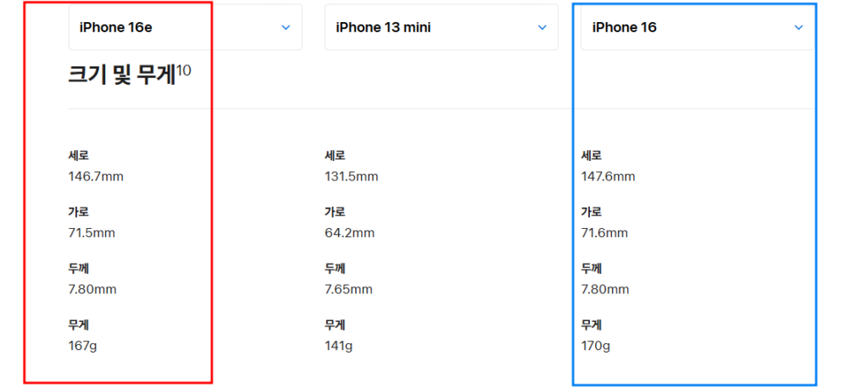Open the iPhone 16e model dropdown
The image size is (868, 389).
(185, 27)
